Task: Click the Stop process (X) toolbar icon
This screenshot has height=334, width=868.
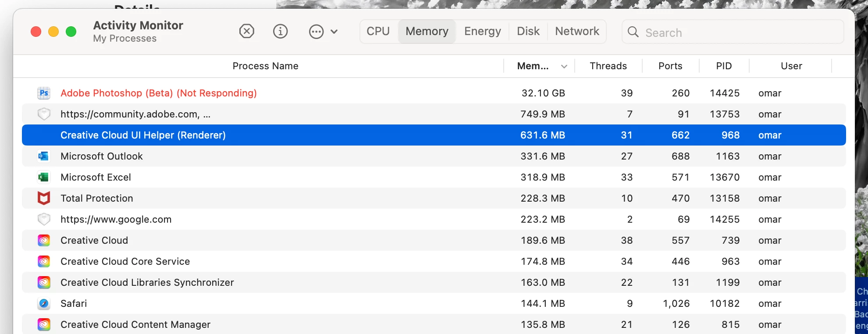Action: [247, 32]
